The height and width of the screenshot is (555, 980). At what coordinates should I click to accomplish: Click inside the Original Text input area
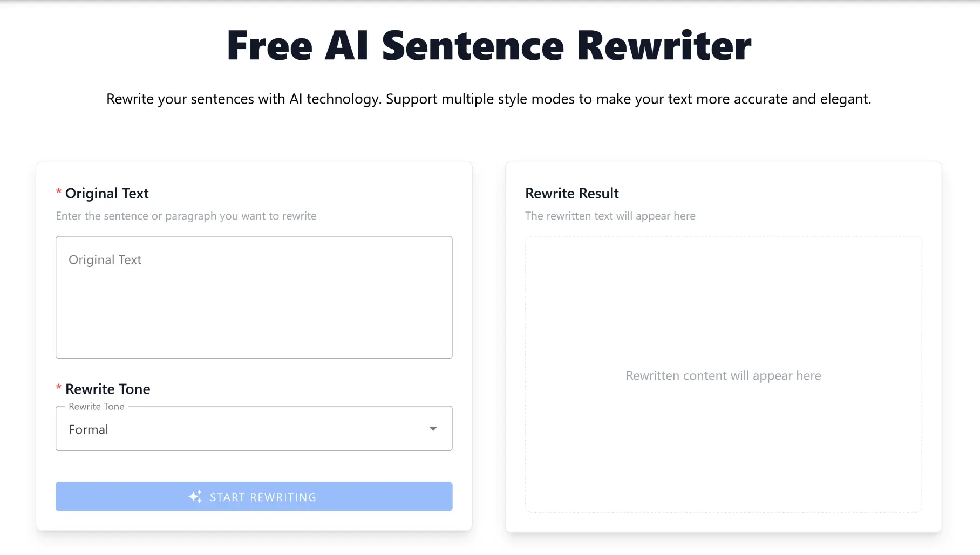254,297
